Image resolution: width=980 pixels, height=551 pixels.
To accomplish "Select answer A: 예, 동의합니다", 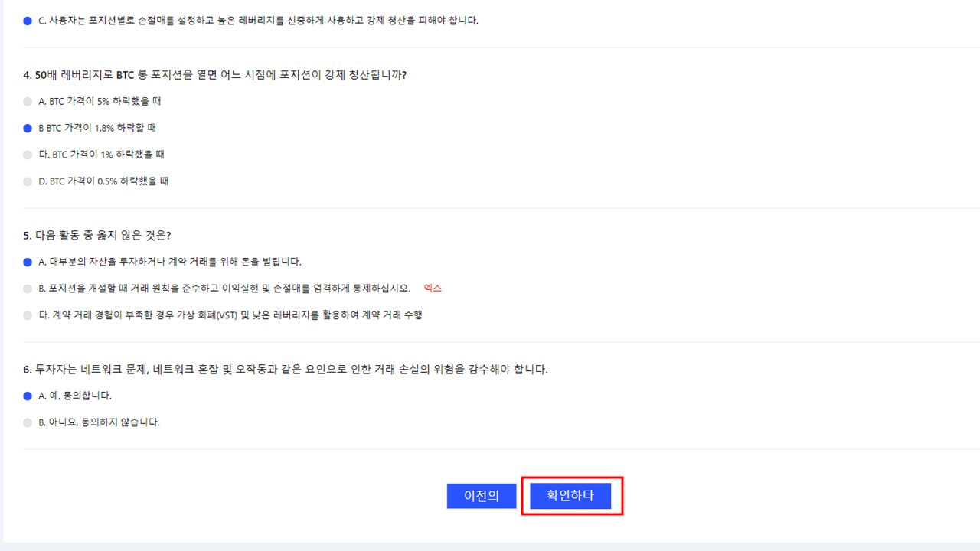I will (28, 396).
